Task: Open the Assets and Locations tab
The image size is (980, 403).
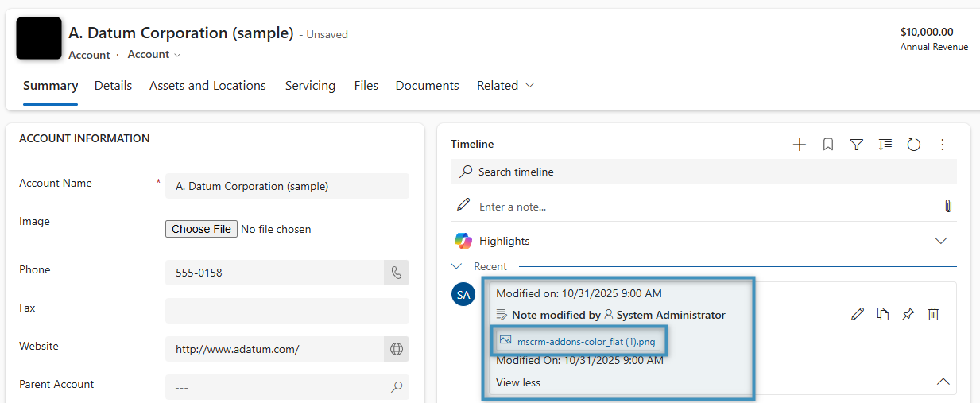Action: [x=207, y=86]
